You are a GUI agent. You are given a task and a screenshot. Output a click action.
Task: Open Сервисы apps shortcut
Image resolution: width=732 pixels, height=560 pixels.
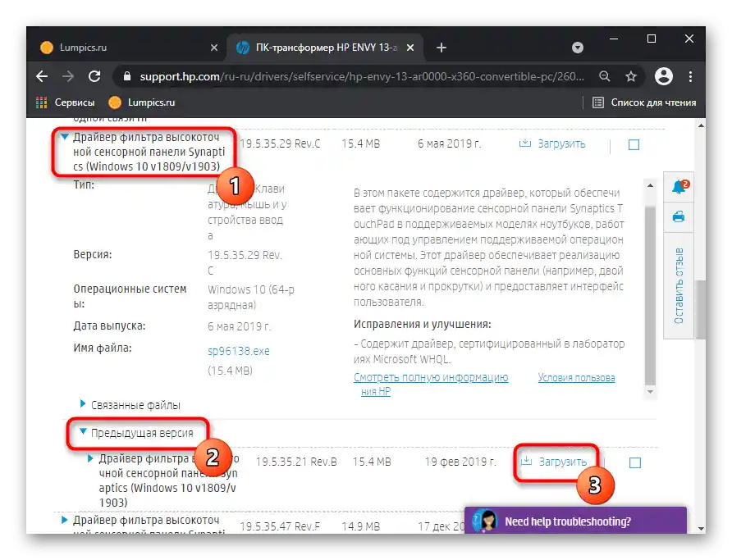[x=66, y=102]
